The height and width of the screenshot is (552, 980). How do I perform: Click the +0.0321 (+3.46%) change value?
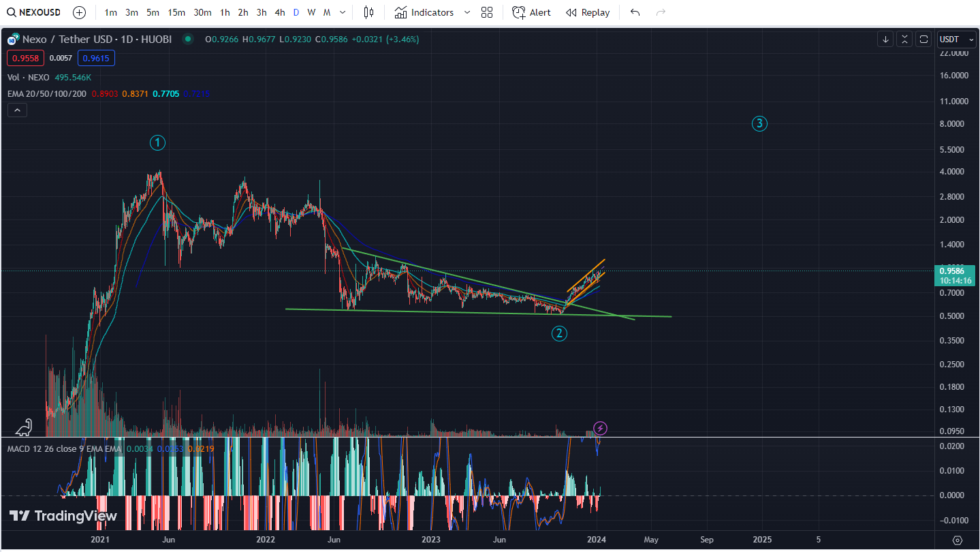[385, 40]
